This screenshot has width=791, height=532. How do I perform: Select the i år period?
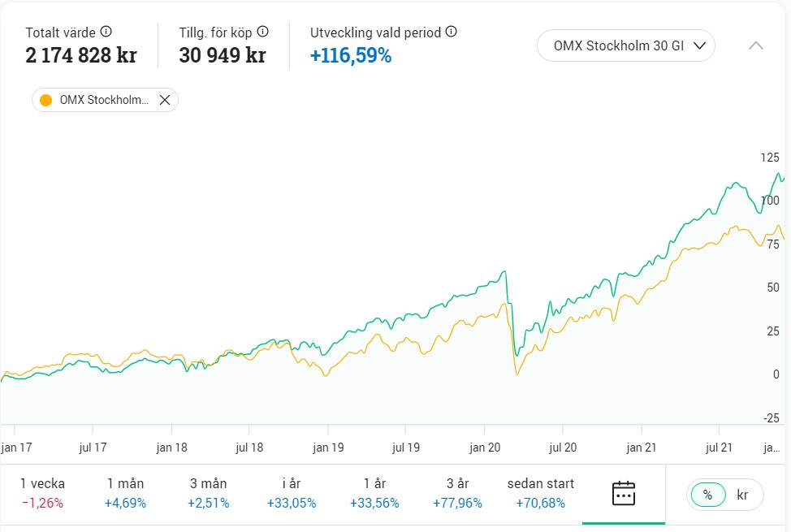pos(291,493)
